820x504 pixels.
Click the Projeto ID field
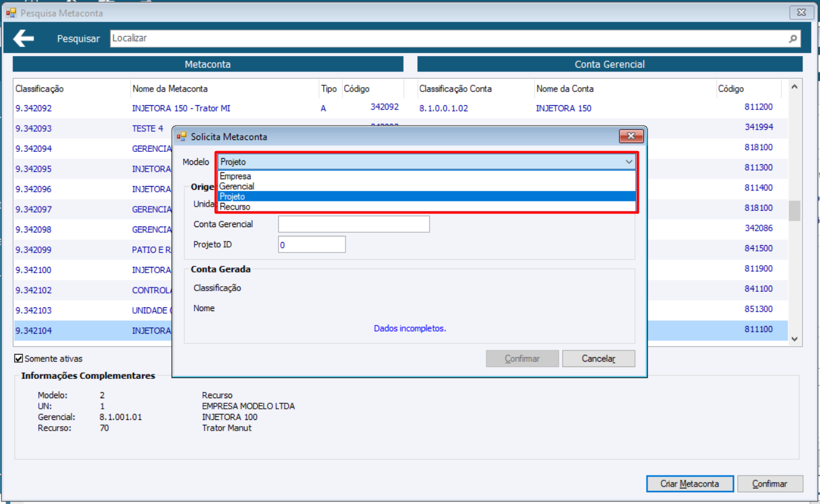312,245
